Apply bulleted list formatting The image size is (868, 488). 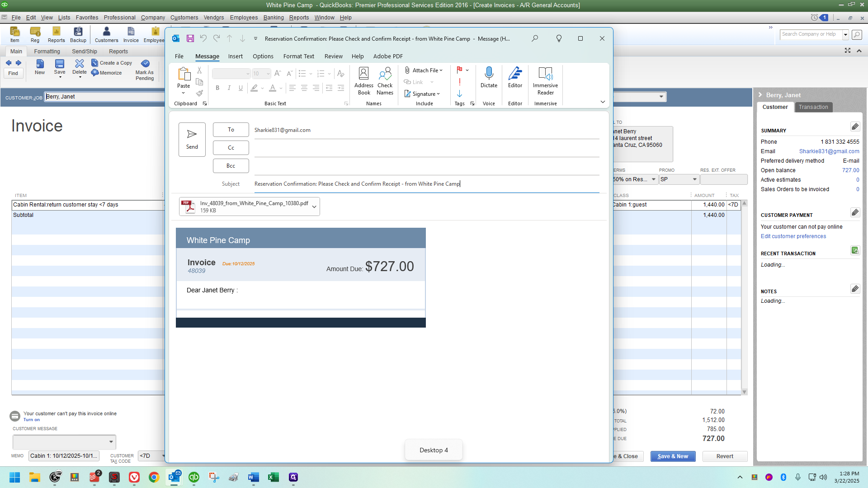click(302, 73)
